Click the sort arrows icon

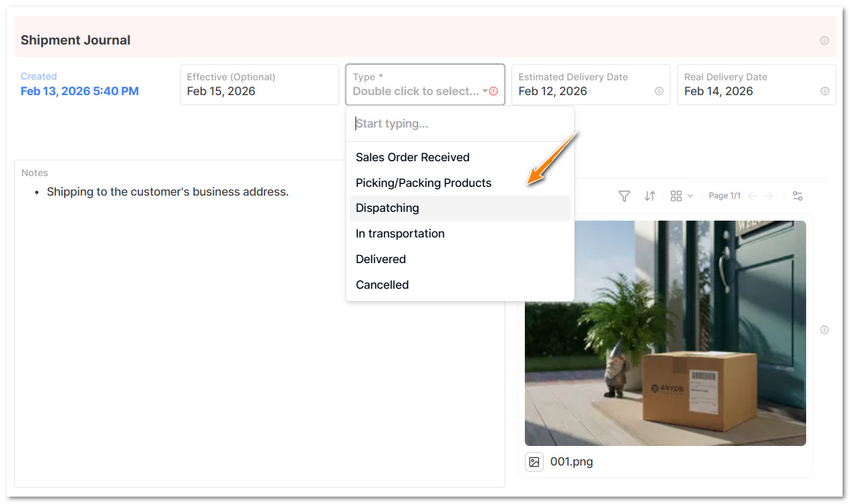point(650,196)
